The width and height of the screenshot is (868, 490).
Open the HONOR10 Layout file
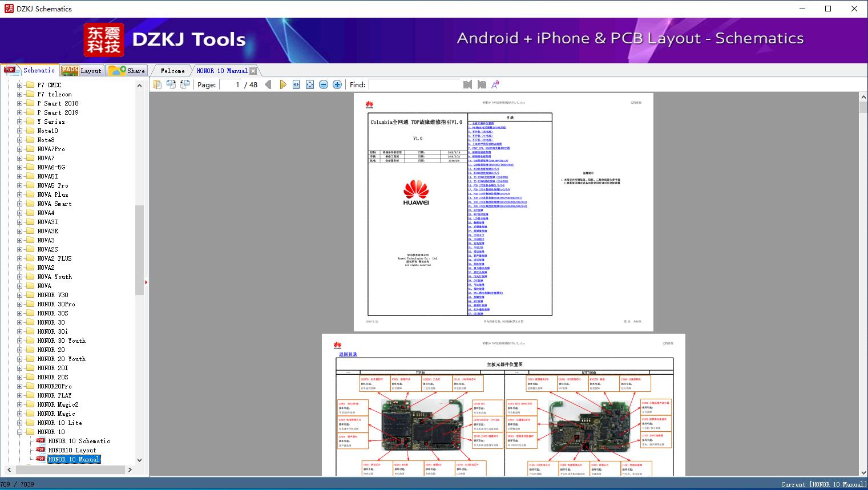tap(72, 450)
